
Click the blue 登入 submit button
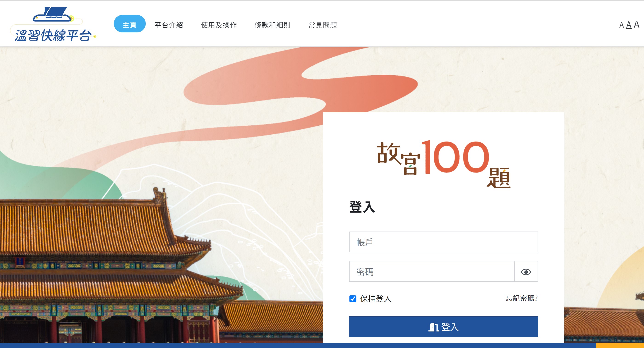(443, 327)
